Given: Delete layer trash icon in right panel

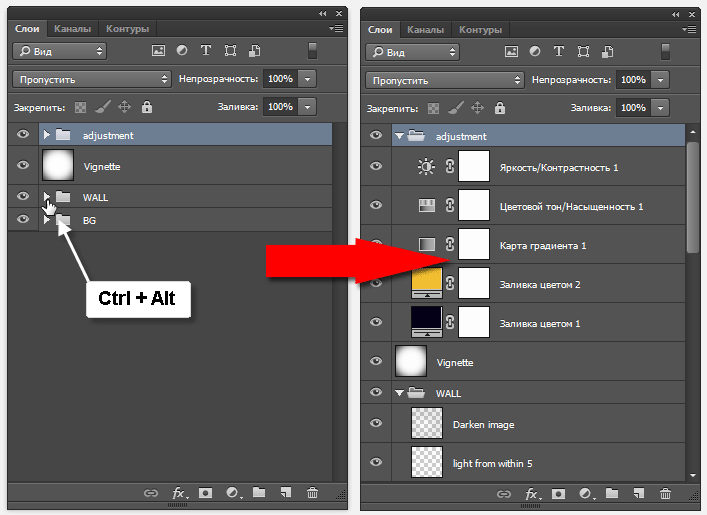Looking at the screenshot, I should pyautogui.click(x=665, y=493).
